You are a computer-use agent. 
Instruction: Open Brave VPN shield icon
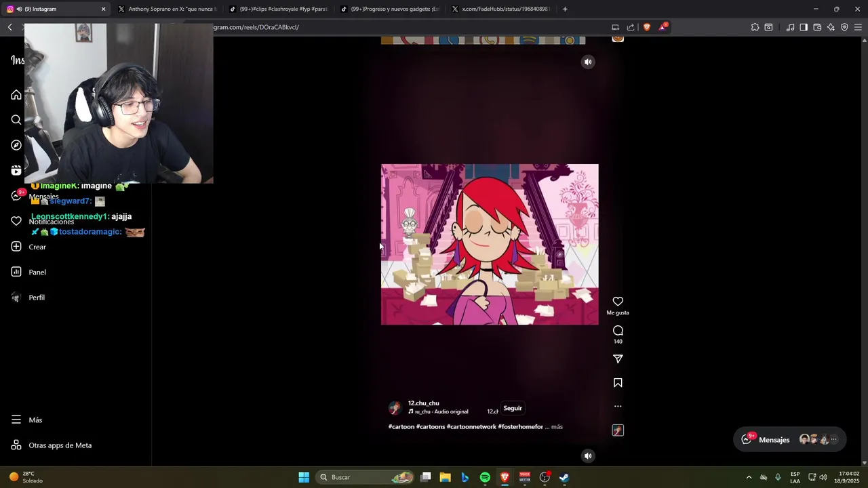click(x=844, y=27)
